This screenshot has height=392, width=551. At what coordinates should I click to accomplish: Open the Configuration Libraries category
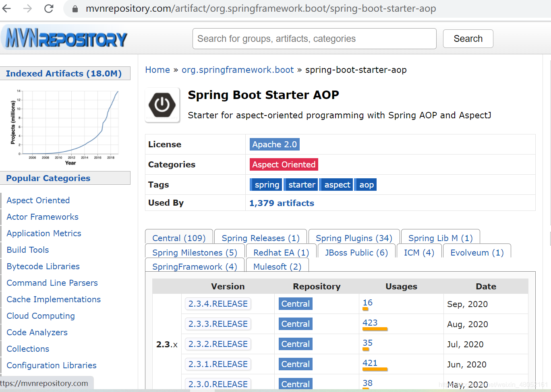[52, 365]
